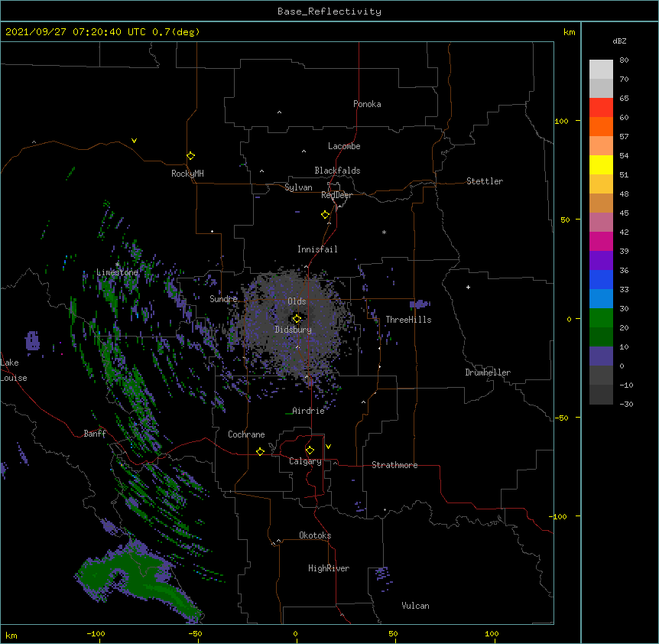Click the Lake Louise label

(x=14, y=370)
